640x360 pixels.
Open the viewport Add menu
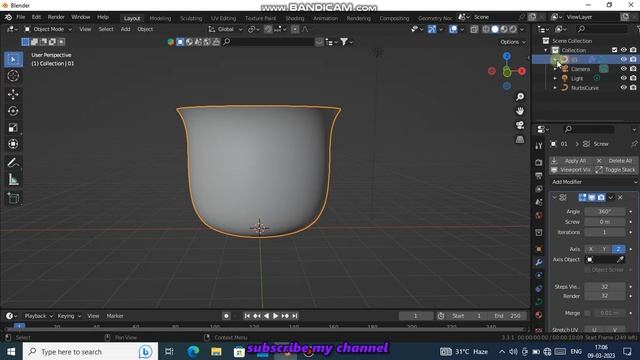125,29
